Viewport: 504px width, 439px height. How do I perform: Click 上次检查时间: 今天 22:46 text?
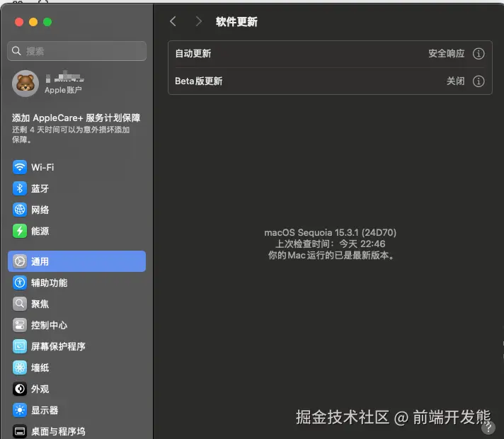(330, 244)
